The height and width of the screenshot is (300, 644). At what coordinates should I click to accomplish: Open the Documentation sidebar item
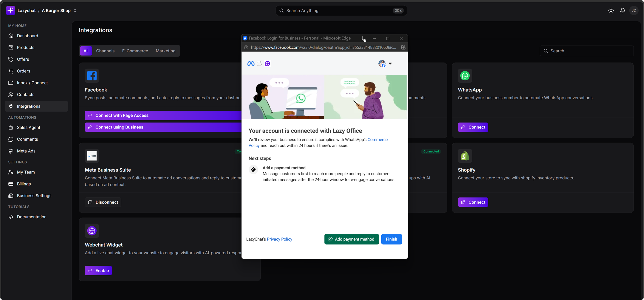pos(31,217)
